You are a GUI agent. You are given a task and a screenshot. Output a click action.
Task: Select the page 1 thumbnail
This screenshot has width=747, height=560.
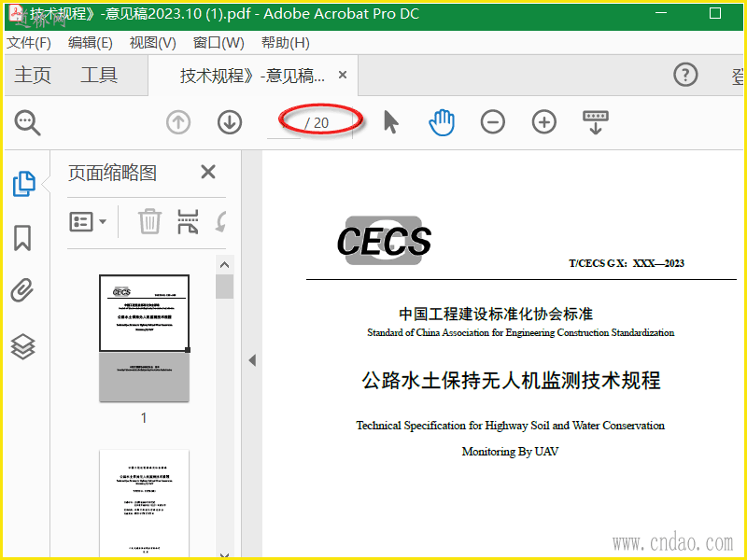144,338
